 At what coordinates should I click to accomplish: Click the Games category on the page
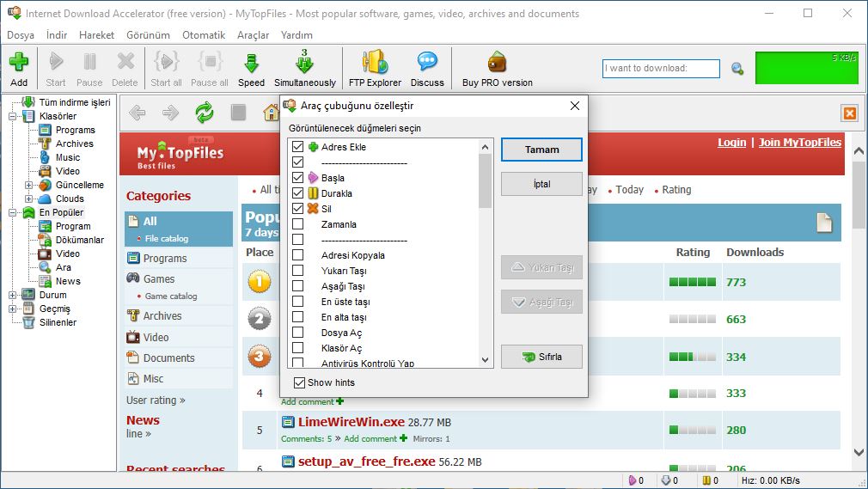(159, 279)
